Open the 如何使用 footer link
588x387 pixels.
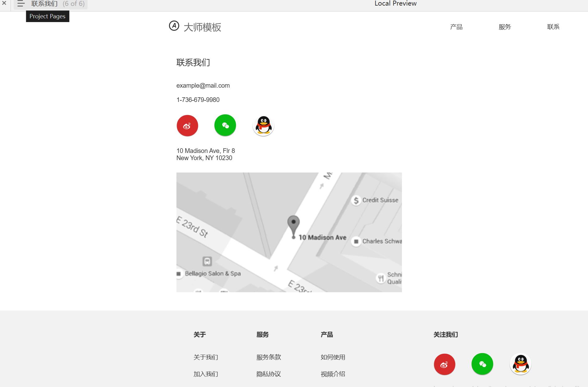tap(333, 357)
